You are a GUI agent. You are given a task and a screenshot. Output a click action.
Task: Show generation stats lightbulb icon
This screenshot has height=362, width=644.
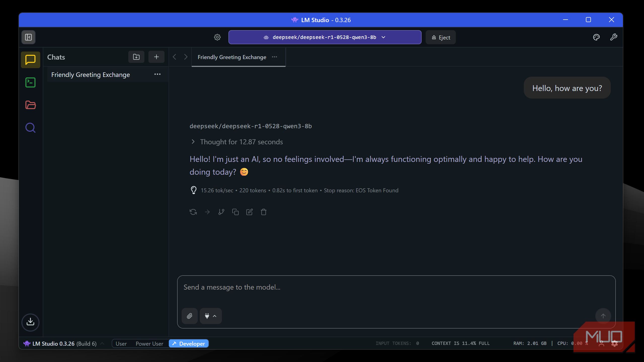[x=193, y=190]
